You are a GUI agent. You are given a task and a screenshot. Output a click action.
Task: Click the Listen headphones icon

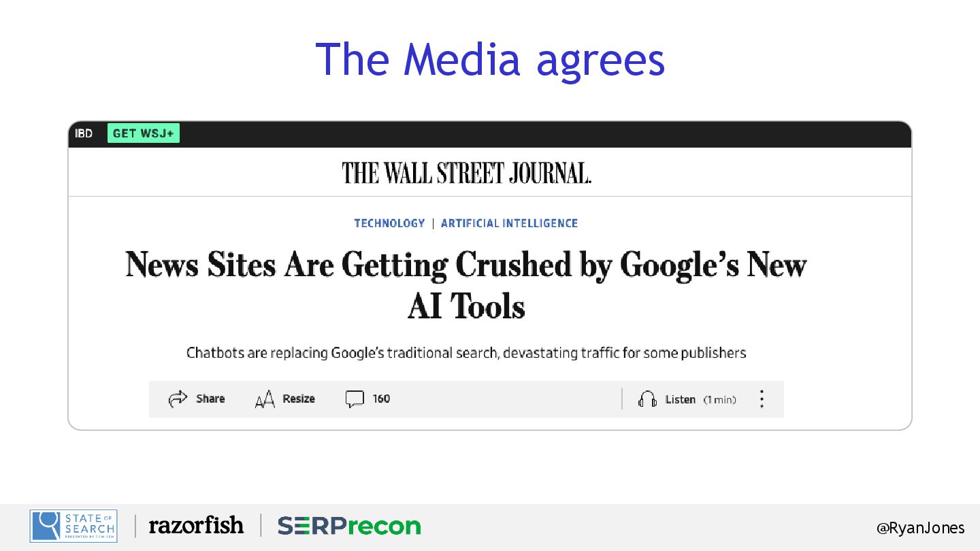(x=647, y=399)
